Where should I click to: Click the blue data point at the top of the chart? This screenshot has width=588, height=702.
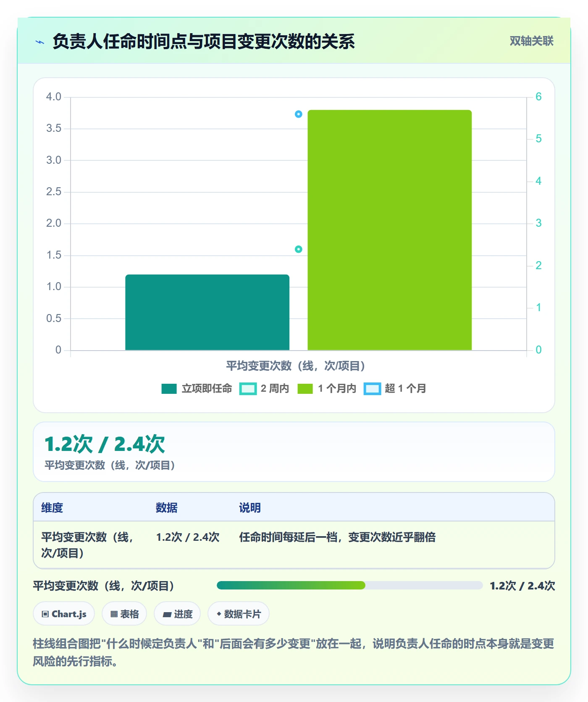point(298,114)
